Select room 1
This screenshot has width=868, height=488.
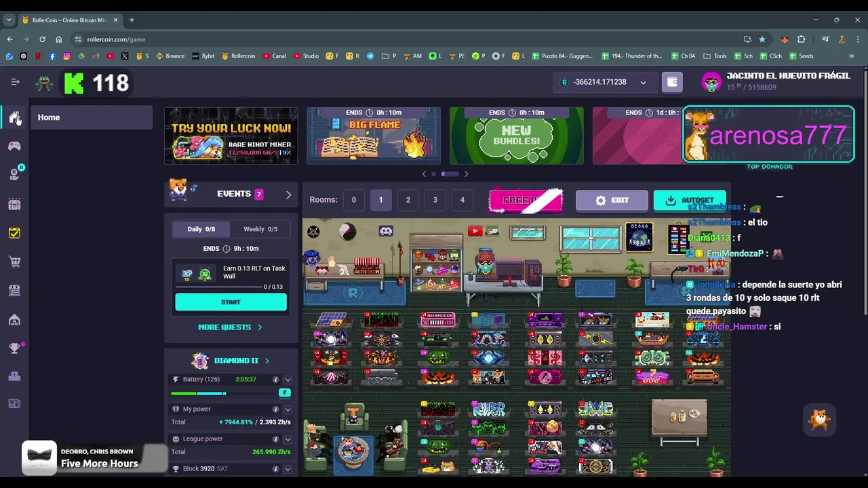coord(380,200)
